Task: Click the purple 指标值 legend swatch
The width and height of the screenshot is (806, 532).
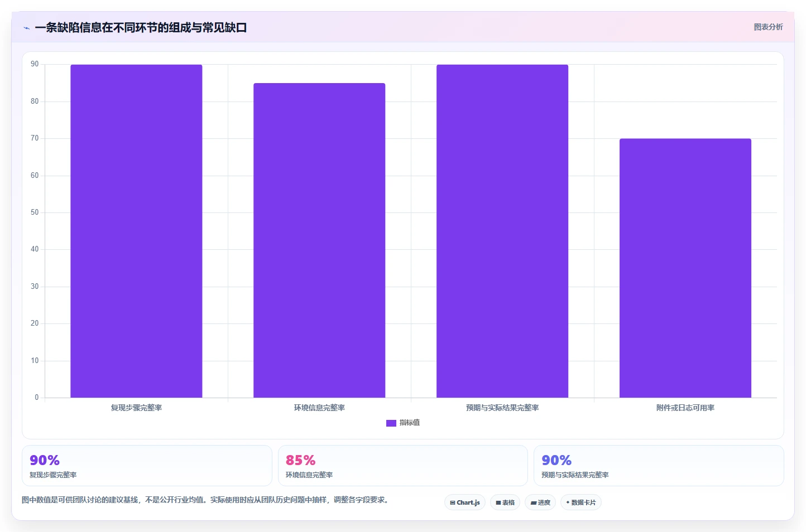Action: pos(391,423)
